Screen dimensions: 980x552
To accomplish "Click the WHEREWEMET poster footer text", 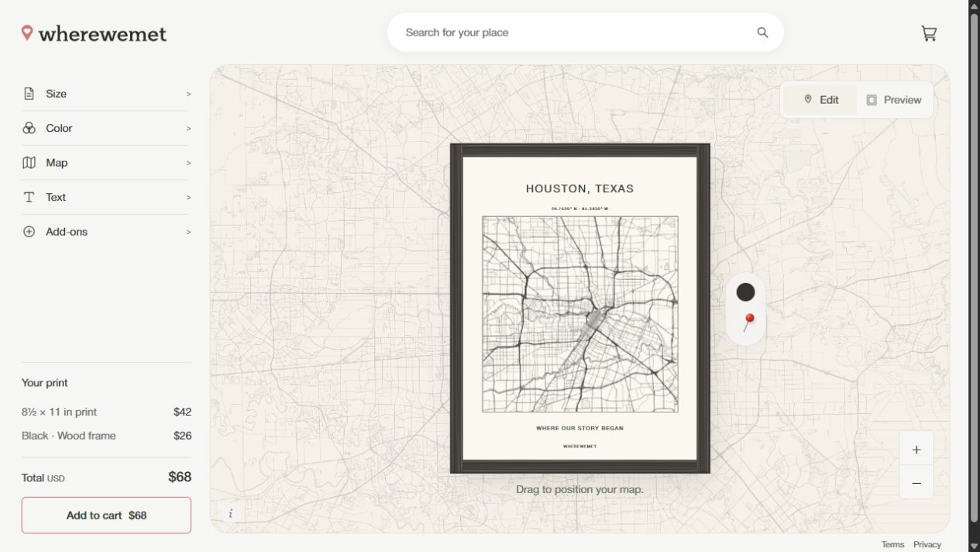I will coord(579,447).
